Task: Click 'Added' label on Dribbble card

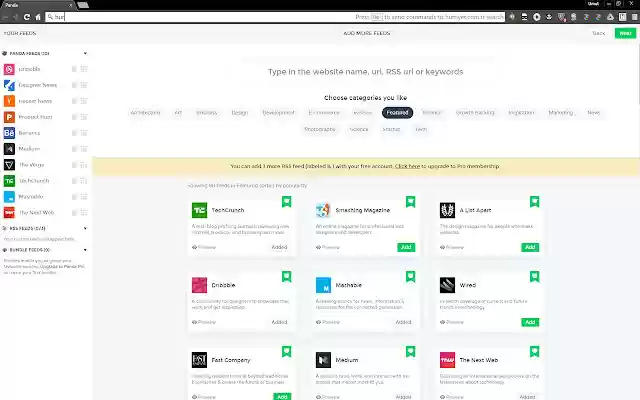Action: point(280,322)
